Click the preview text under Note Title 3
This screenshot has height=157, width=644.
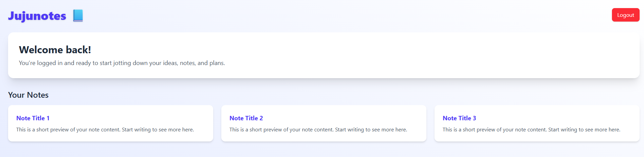tap(531, 130)
